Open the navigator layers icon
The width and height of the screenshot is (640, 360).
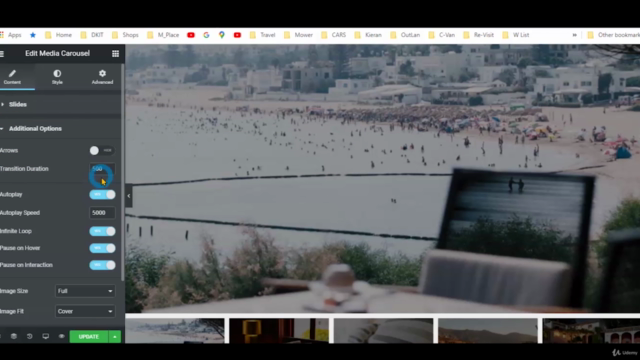point(13,336)
